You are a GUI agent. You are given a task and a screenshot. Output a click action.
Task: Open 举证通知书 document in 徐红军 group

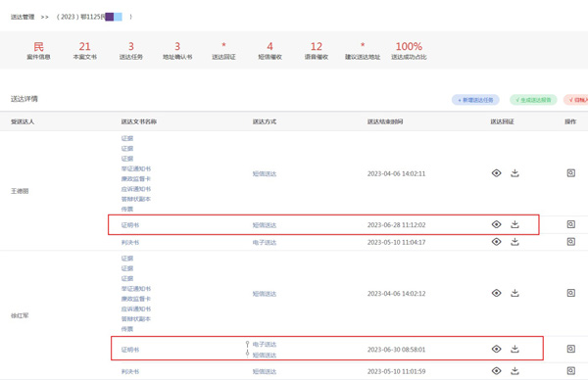136,289
